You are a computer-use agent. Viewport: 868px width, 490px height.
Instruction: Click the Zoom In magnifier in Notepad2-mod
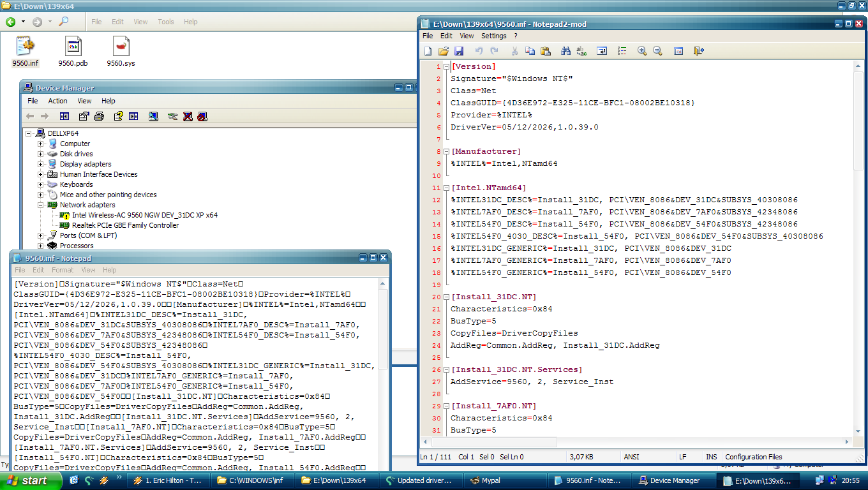pyautogui.click(x=642, y=51)
